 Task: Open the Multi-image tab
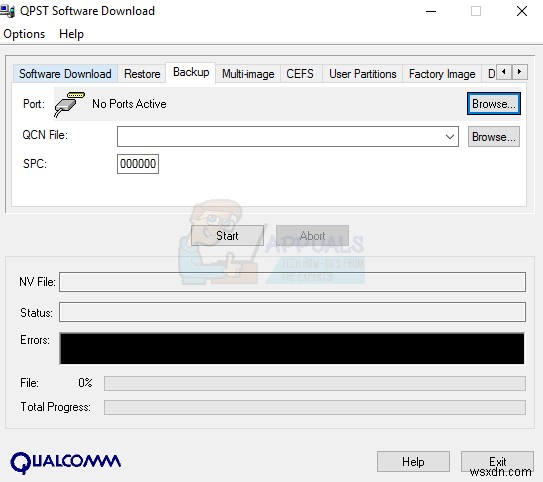pos(248,74)
